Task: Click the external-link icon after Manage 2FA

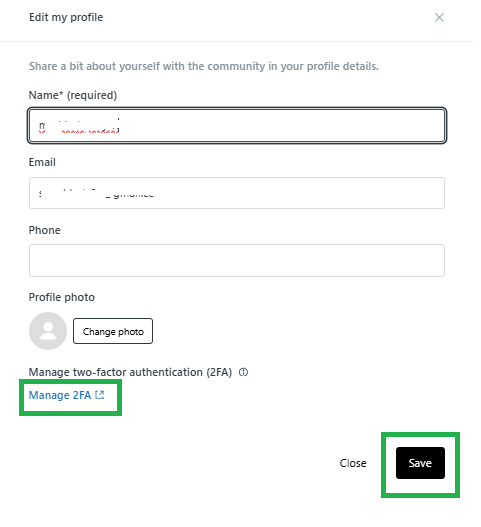Action: [x=100, y=395]
